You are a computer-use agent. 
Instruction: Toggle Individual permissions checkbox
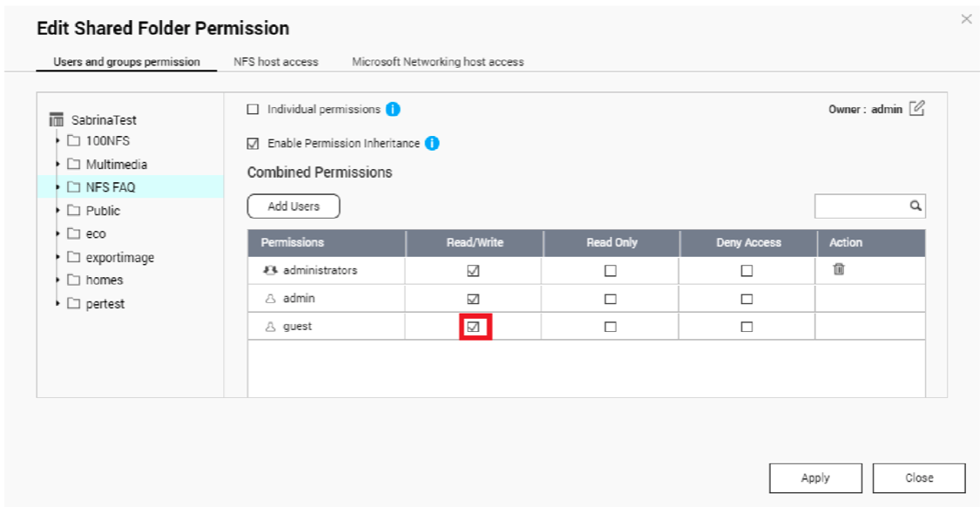pos(253,110)
